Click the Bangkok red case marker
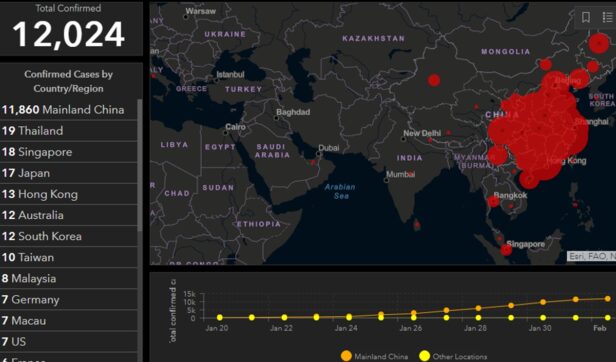616x362 pixels. click(493, 202)
